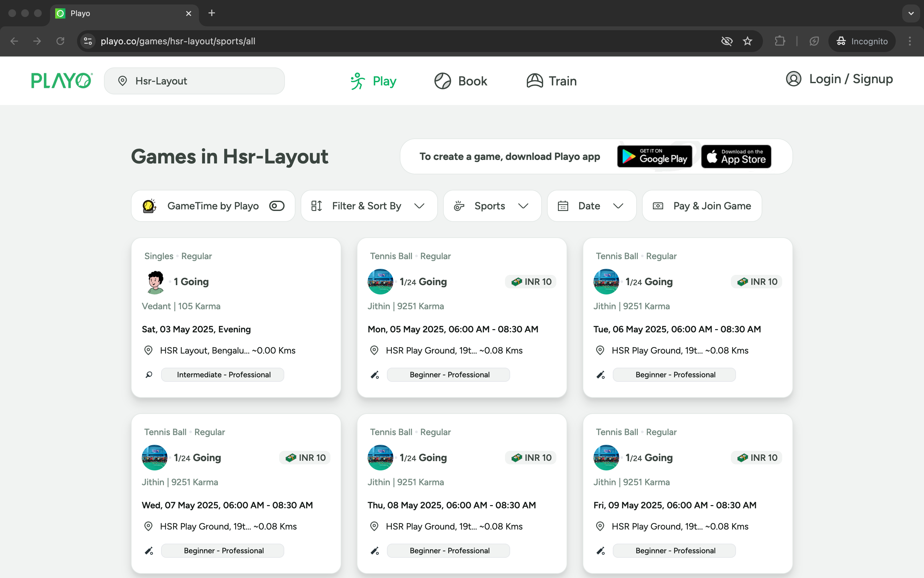Click INR 10 badge on Mon 05 May game
Image resolution: width=924 pixels, height=578 pixels.
click(x=531, y=282)
